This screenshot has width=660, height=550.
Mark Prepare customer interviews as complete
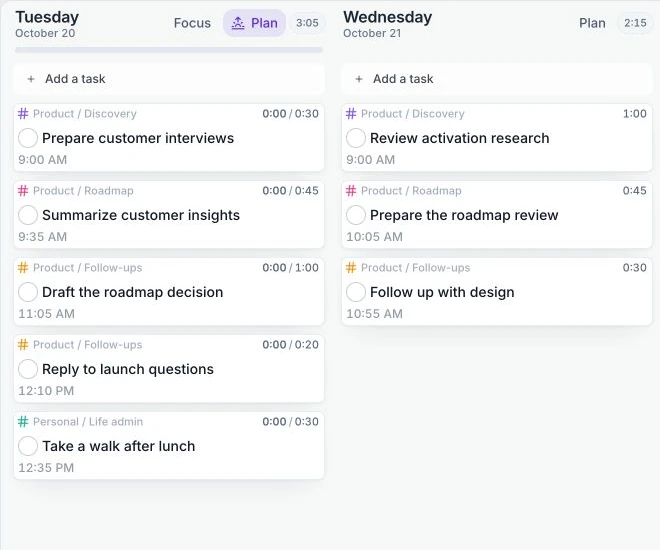[x=28, y=138]
